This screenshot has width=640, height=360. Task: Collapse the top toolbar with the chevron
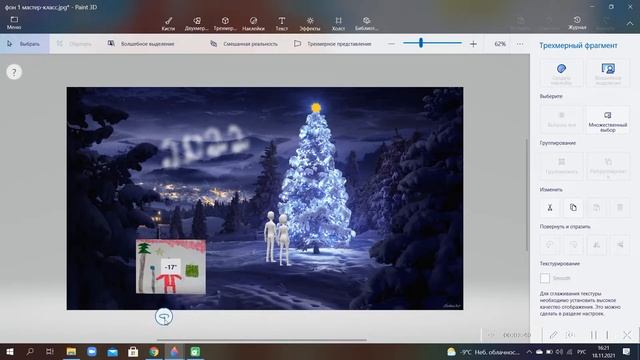click(x=630, y=24)
